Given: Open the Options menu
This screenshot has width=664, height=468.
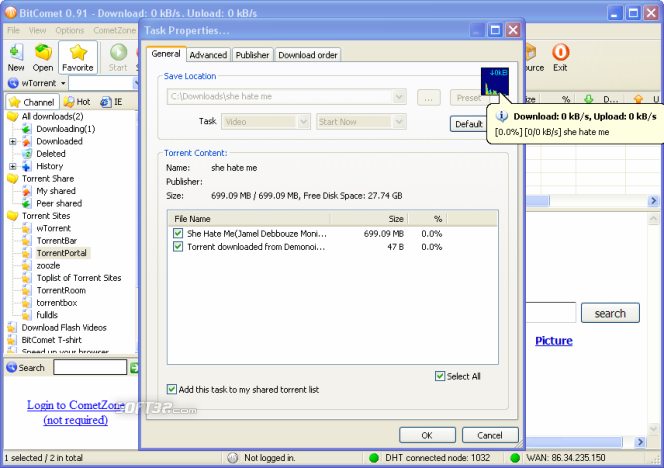Looking at the screenshot, I should pos(70,30).
